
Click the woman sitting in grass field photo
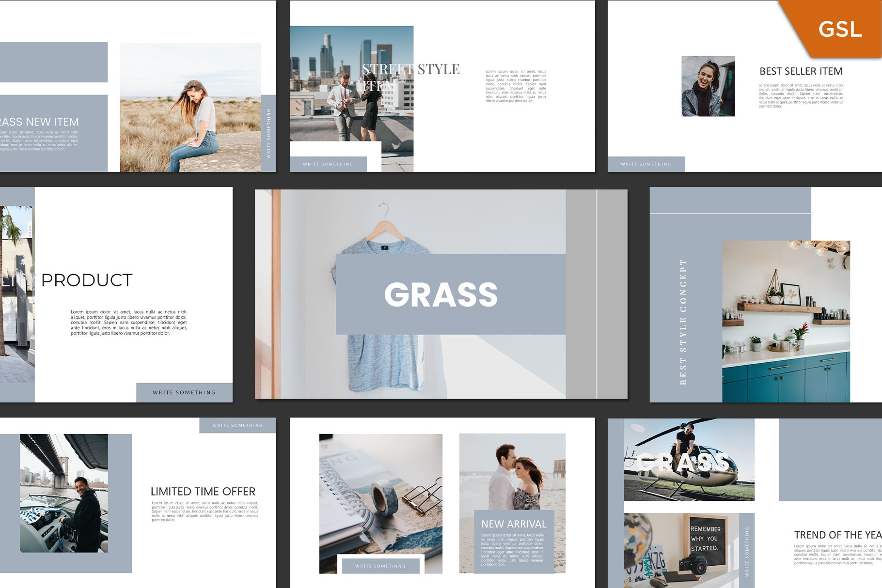coord(190,108)
